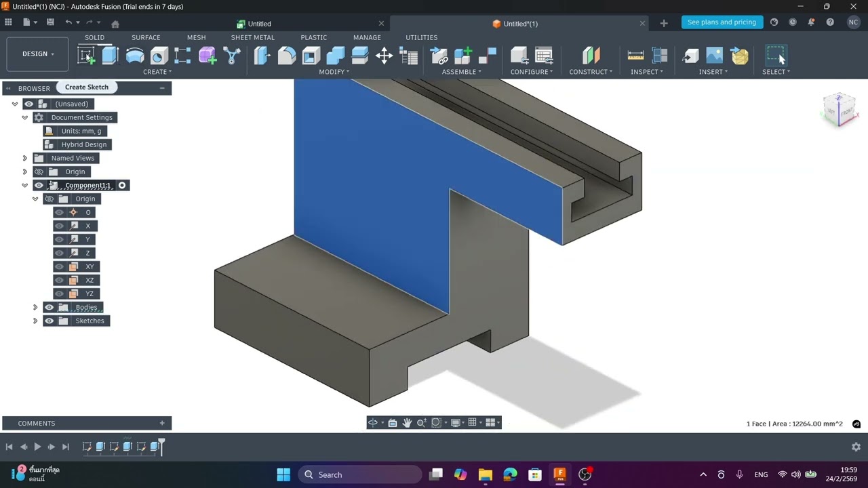The width and height of the screenshot is (868, 488).
Task: Activate the window Select tool
Action: tap(776, 56)
